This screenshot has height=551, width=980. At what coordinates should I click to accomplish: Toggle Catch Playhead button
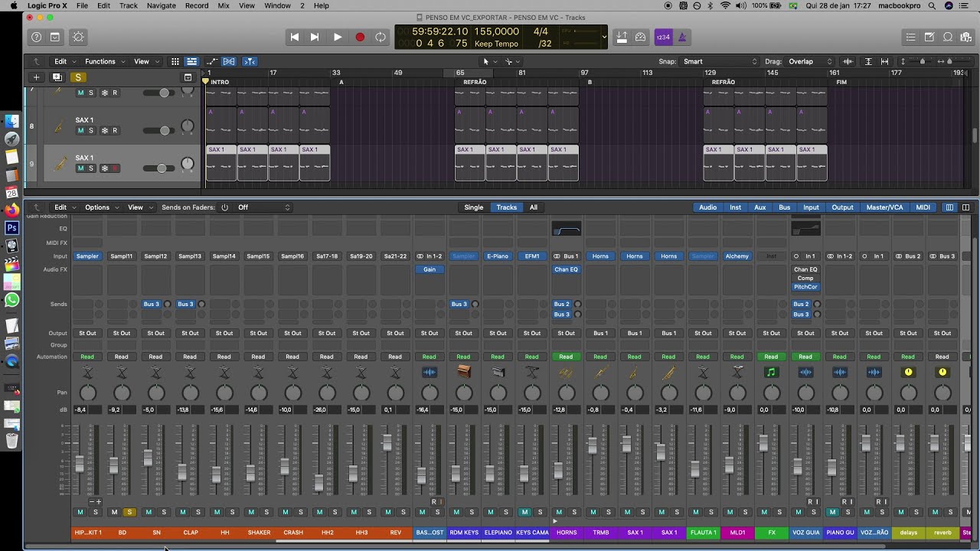250,61
